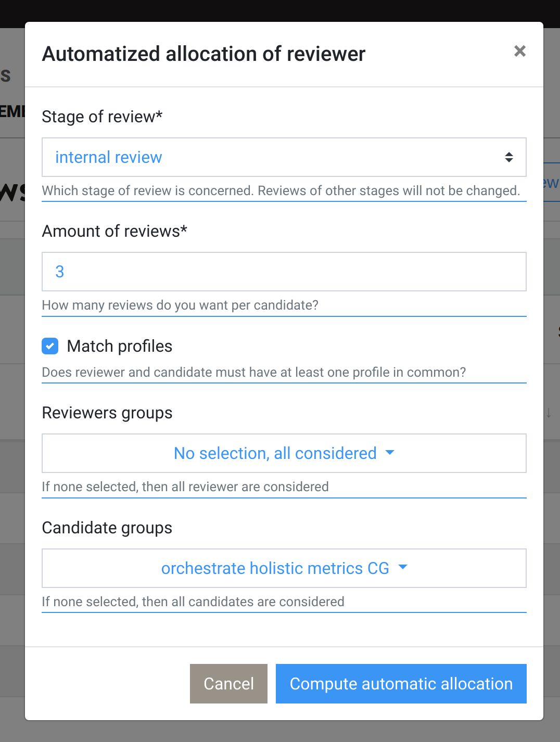The height and width of the screenshot is (742, 560).
Task: Expand the Candidate groups dropdown
Action: point(284,568)
